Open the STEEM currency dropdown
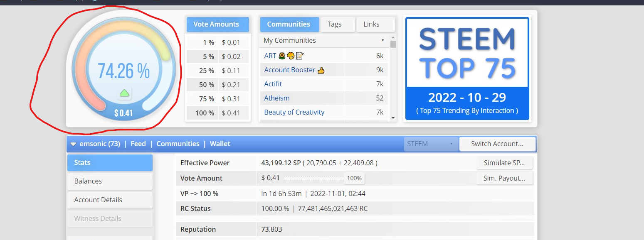The image size is (644, 240). (431, 144)
